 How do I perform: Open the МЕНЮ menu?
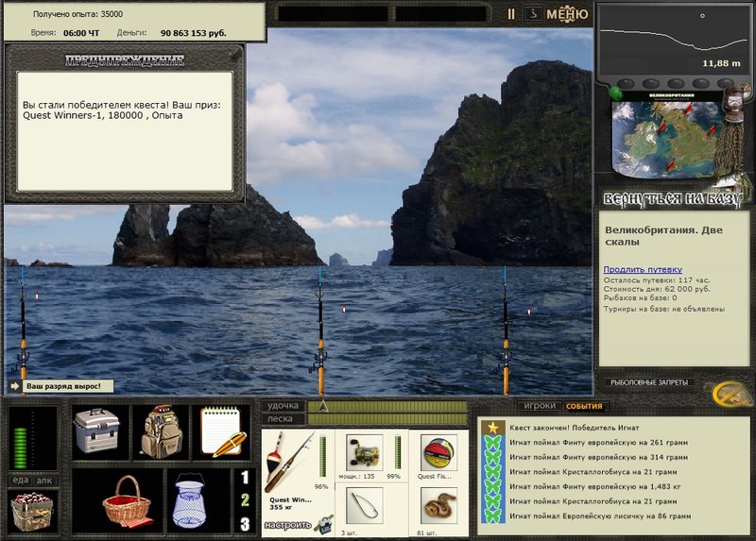click(x=567, y=14)
